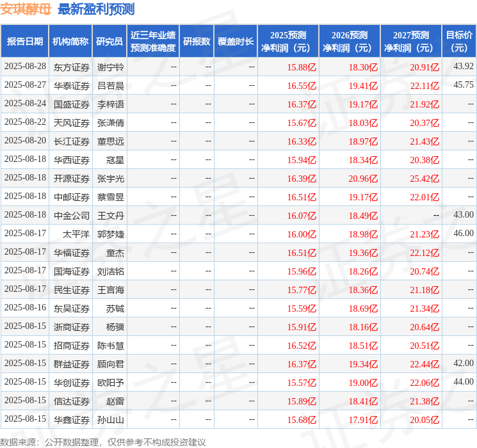Click the 目标价 column header
The width and height of the screenshot is (477, 448).
click(459, 42)
